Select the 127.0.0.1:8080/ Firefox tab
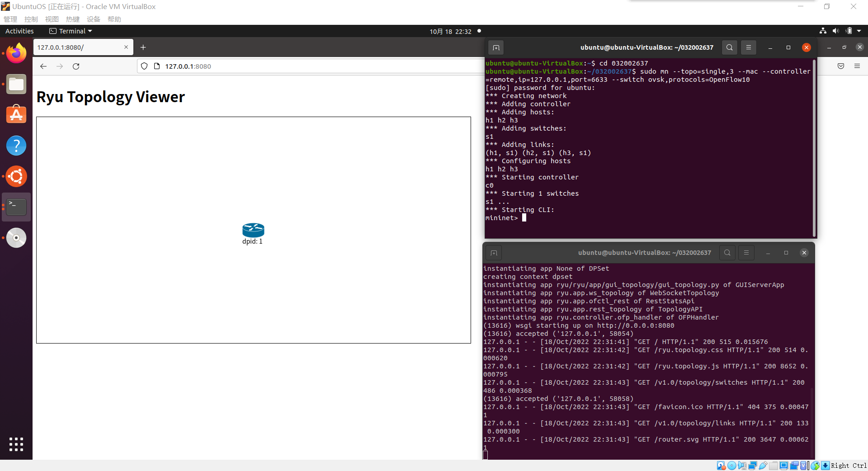 [x=83, y=47]
